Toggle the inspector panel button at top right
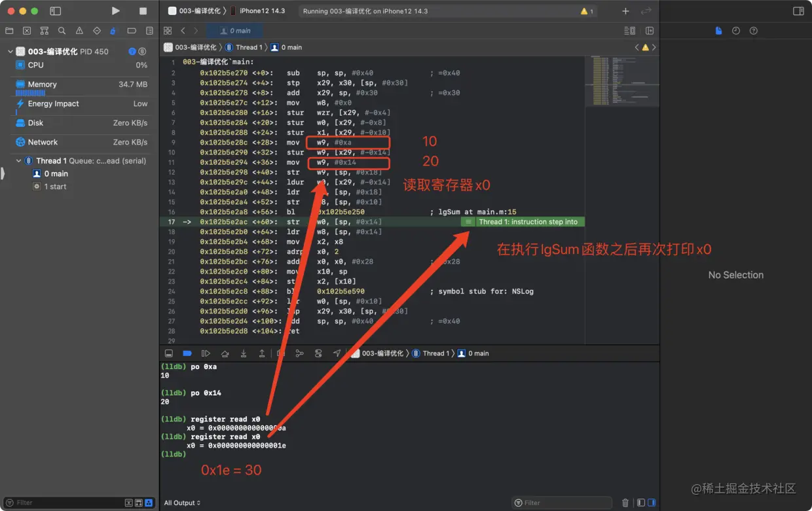 (x=798, y=11)
